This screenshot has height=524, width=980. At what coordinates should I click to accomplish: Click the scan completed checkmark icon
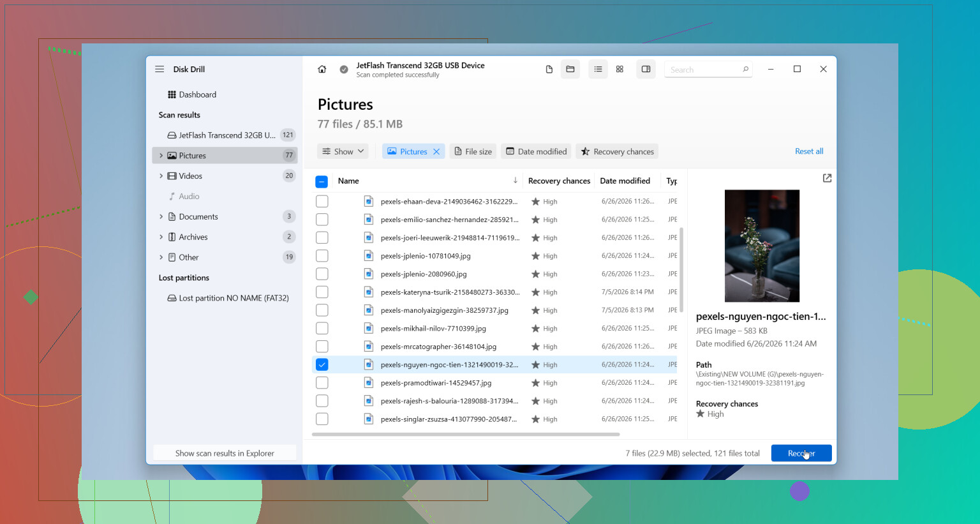(344, 70)
